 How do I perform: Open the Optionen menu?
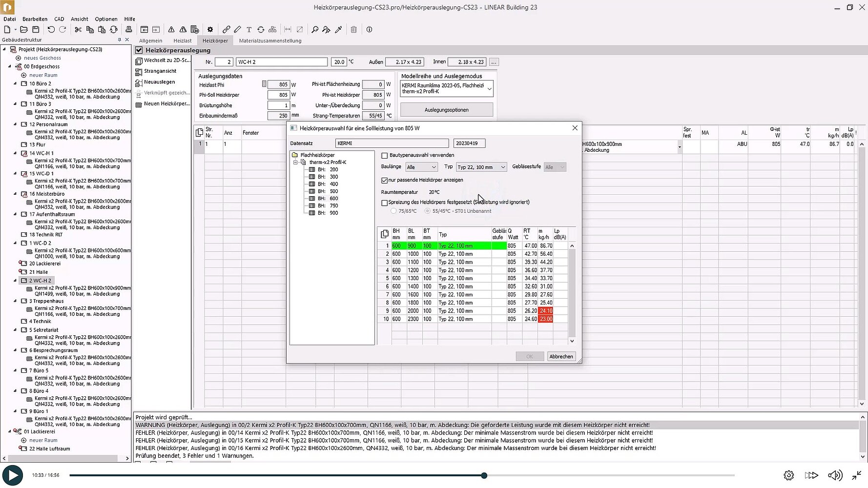106,19
